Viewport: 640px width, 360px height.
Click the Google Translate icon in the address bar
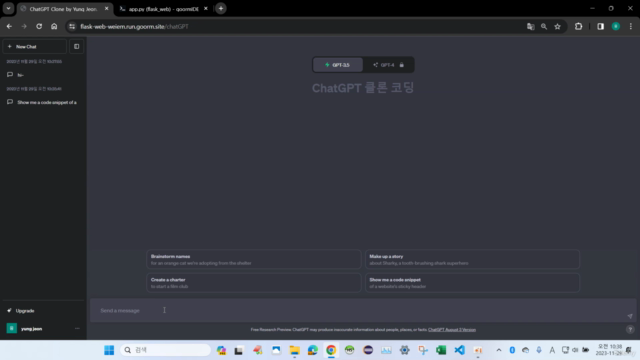click(x=530, y=27)
